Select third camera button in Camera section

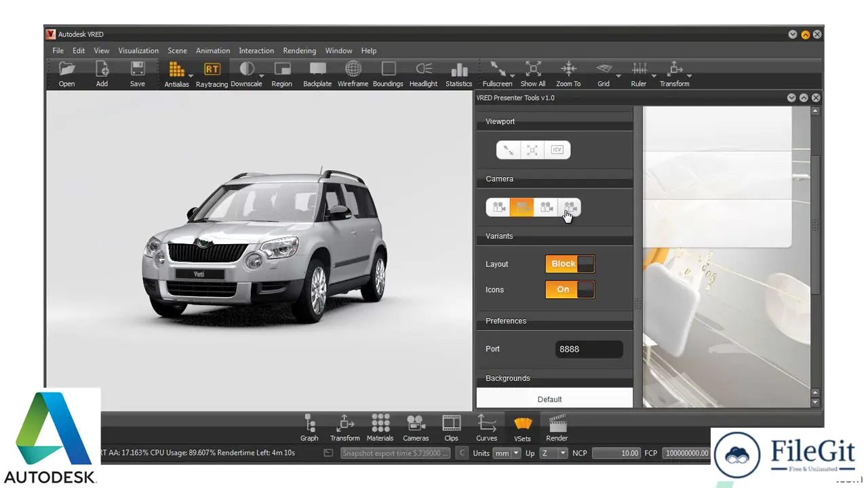pyautogui.click(x=546, y=207)
